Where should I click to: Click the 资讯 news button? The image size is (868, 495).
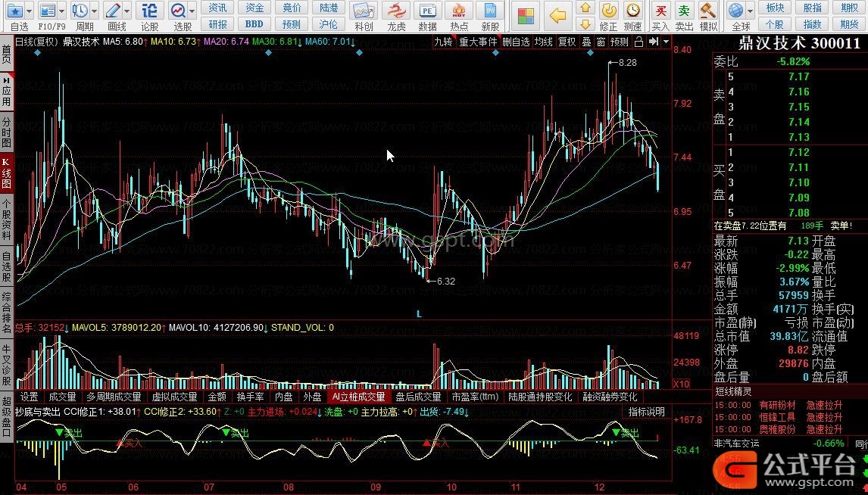pos(217,8)
